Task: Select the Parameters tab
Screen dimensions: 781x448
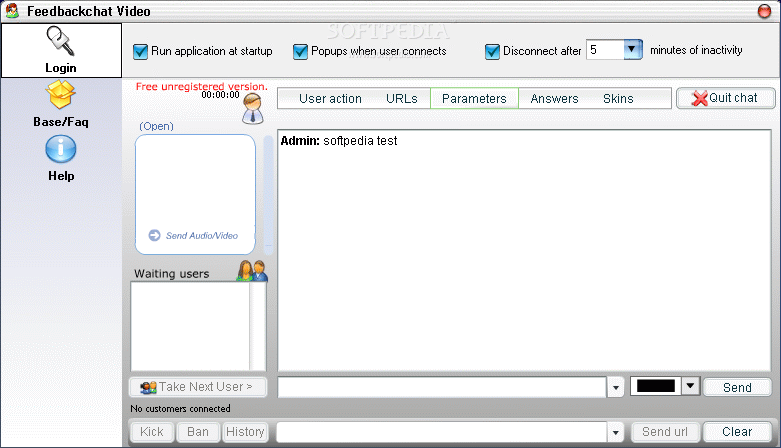Action: pyautogui.click(x=474, y=99)
